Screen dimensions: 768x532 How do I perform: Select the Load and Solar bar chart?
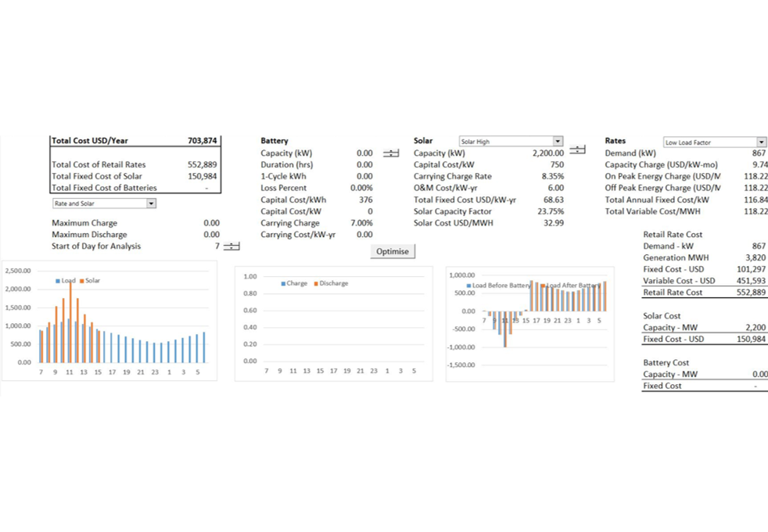(109, 321)
